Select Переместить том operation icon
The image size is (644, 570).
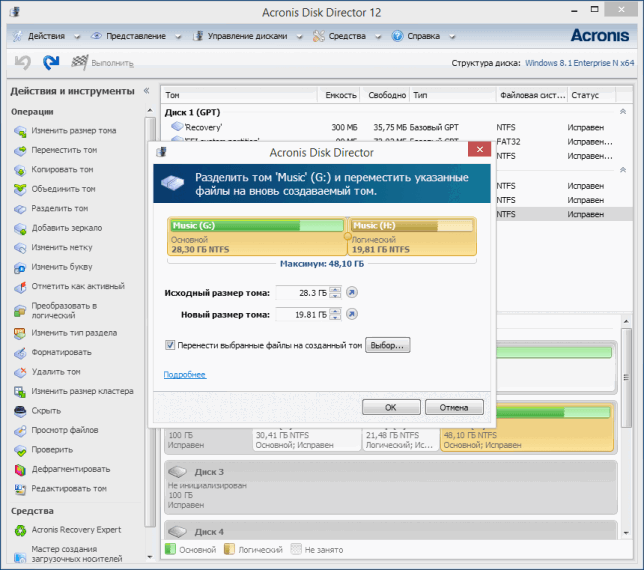(x=20, y=150)
